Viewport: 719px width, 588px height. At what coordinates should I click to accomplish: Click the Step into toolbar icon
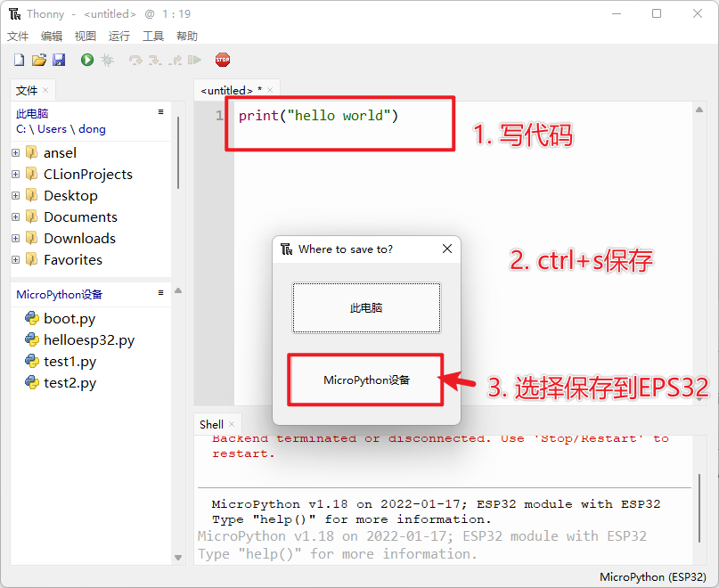(x=155, y=60)
